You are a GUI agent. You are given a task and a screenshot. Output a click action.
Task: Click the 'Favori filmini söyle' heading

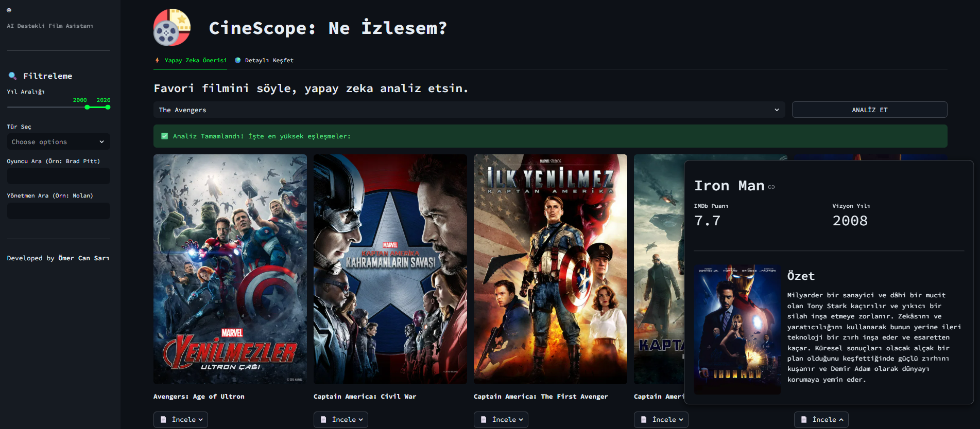[x=311, y=88]
